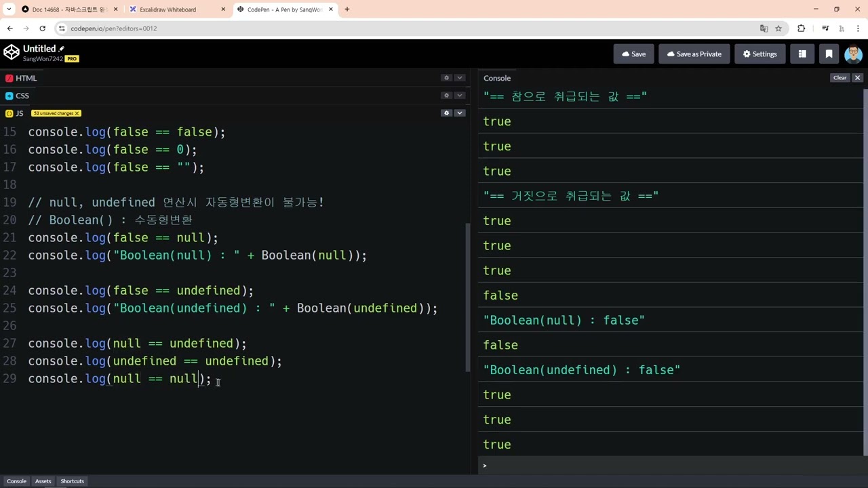
Task: Open the Chrome three-dot menu
Action: [x=858, y=28]
